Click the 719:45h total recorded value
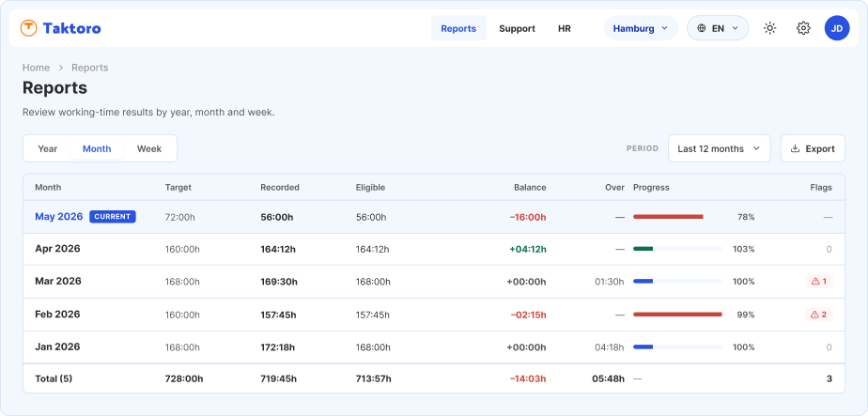This screenshot has height=416, width=868. (x=278, y=379)
